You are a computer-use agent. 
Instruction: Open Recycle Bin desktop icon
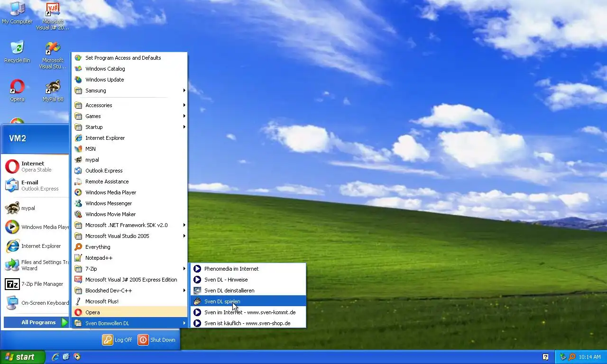click(x=17, y=52)
